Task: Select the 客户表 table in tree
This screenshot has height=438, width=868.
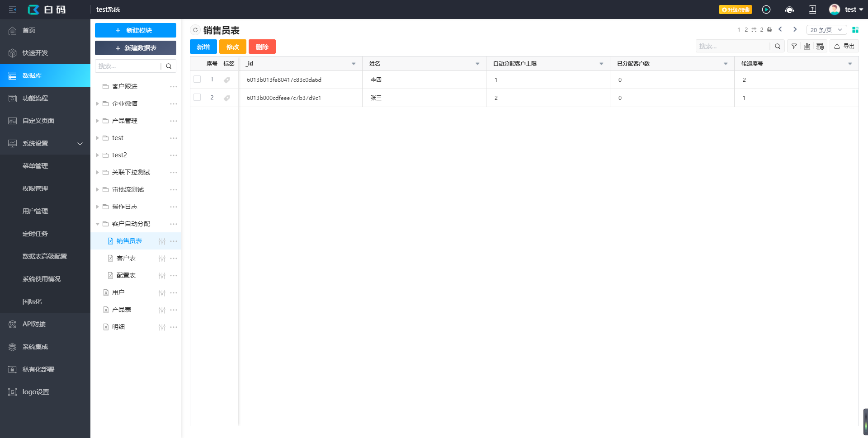Action: point(126,258)
